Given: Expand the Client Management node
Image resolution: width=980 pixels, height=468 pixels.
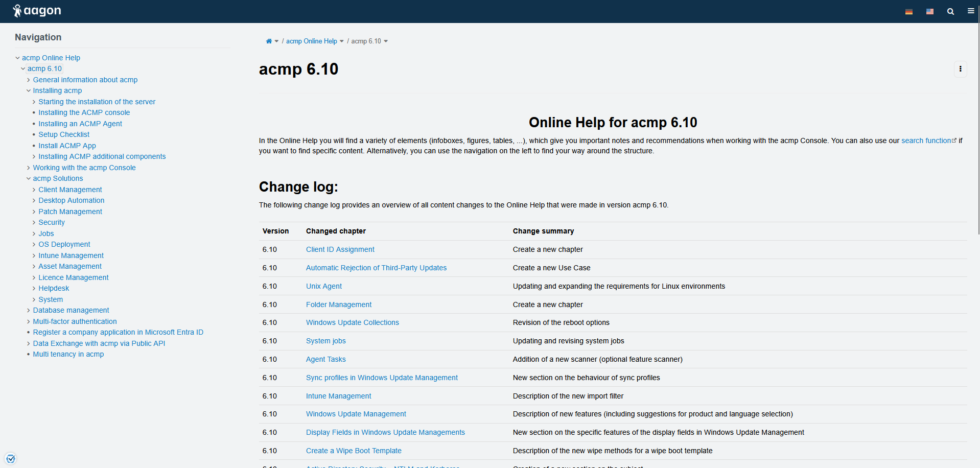Looking at the screenshot, I should [34, 190].
